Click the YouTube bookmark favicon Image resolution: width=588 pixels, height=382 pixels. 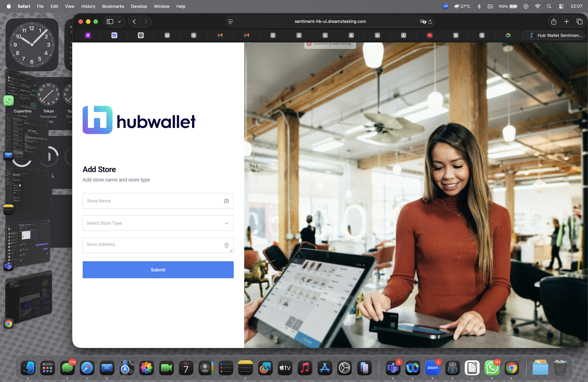tap(430, 35)
